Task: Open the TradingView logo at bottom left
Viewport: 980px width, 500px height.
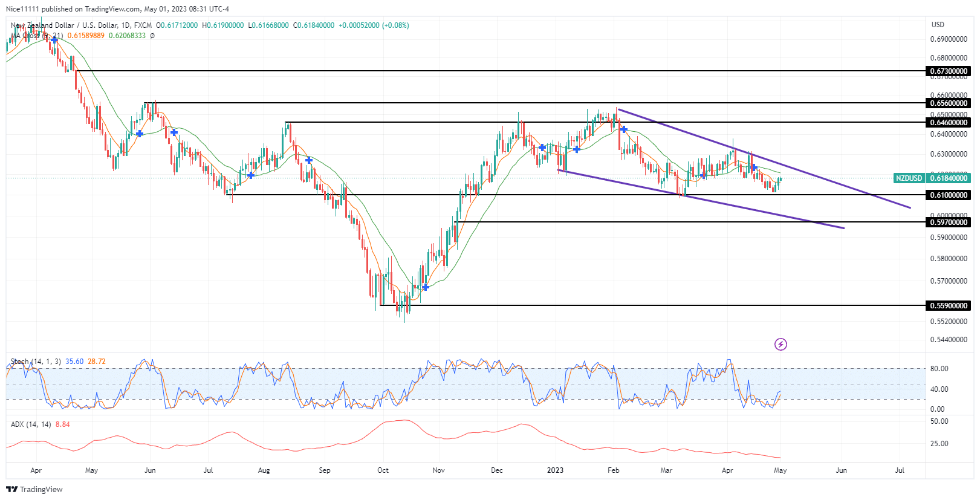Action: (34, 489)
